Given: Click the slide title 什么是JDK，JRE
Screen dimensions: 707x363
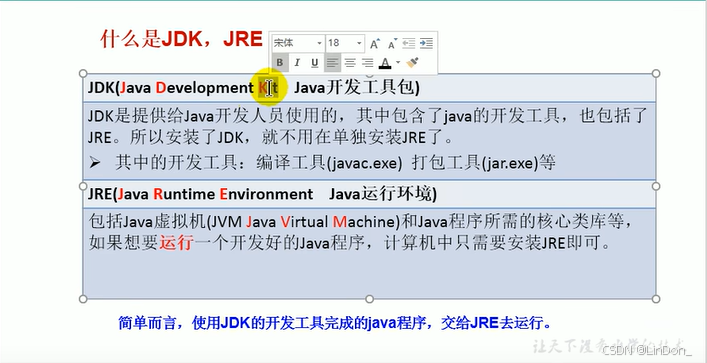Looking at the screenshot, I should tap(181, 39).
